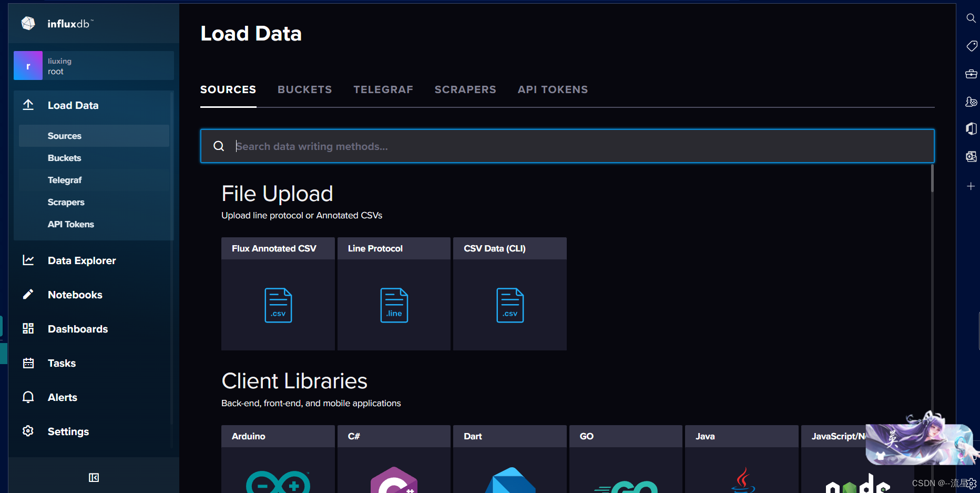
Task: Switch to the BUCKETS tab
Action: click(x=305, y=89)
